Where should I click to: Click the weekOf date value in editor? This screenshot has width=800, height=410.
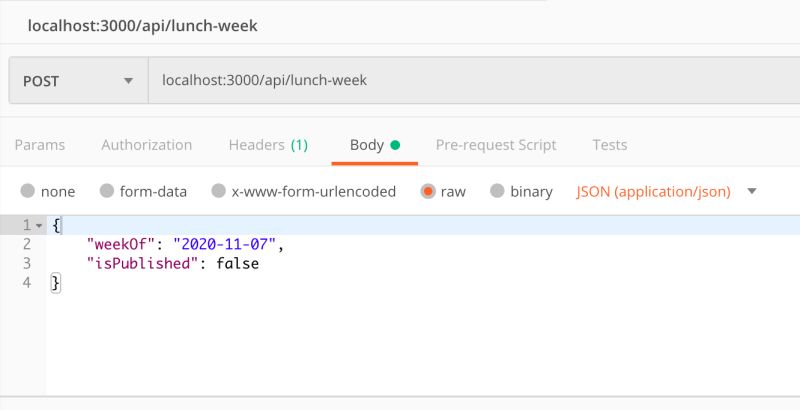pyautogui.click(x=227, y=244)
